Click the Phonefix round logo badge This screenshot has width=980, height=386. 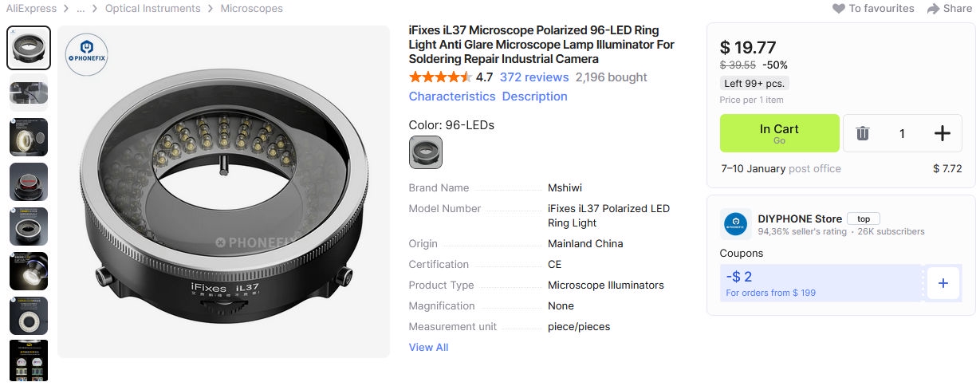(86, 55)
